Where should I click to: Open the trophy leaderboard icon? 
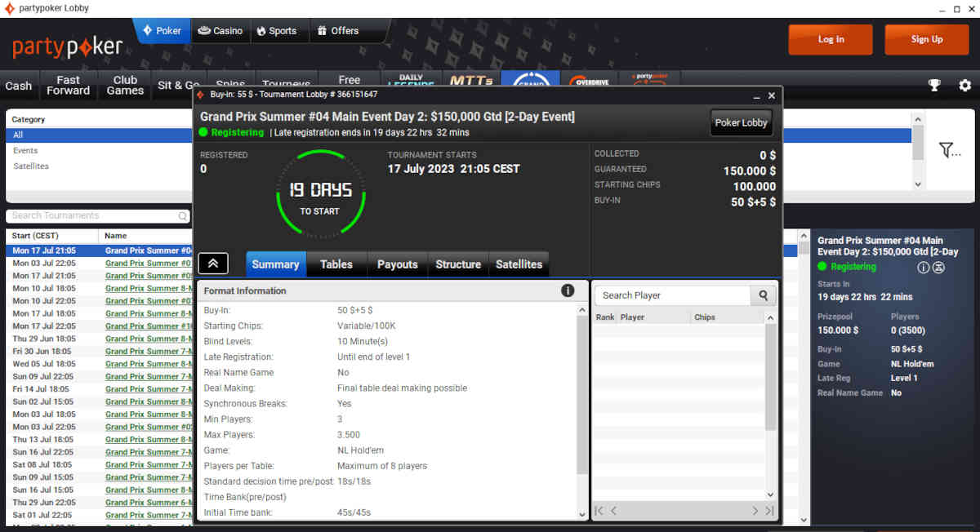pyautogui.click(x=935, y=86)
